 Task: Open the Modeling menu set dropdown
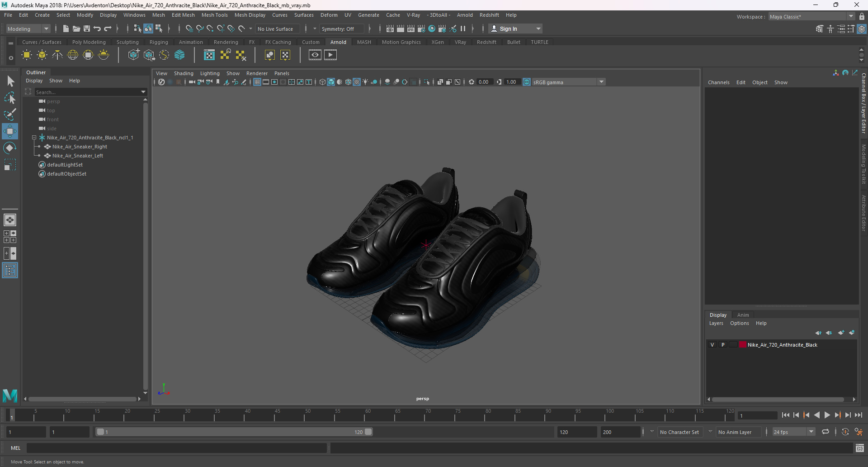coord(28,29)
